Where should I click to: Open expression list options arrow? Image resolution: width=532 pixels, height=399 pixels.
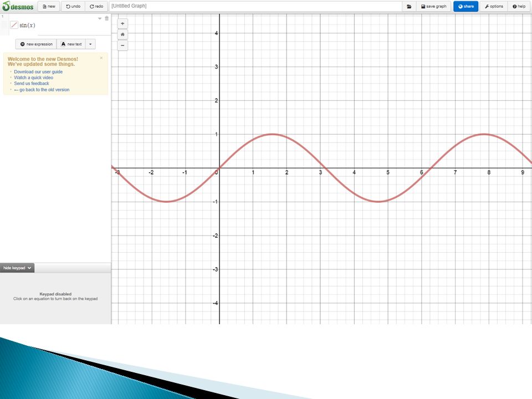tap(100, 18)
